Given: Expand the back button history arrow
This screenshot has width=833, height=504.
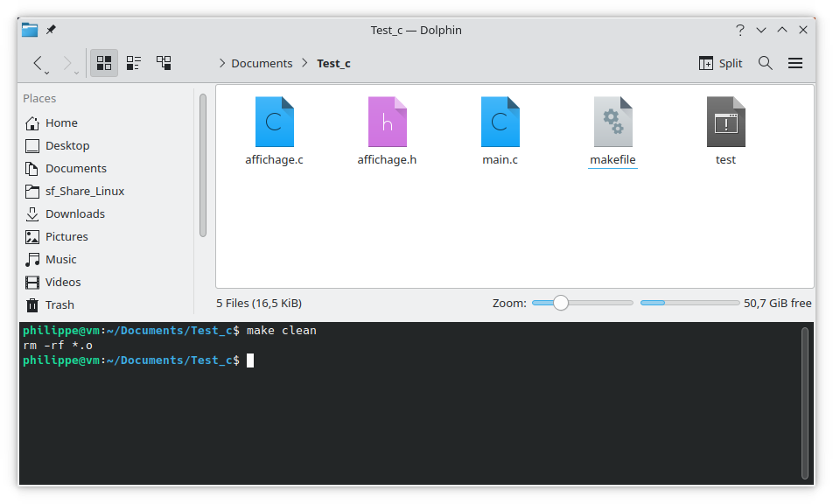Looking at the screenshot, I should pos(47,72).
